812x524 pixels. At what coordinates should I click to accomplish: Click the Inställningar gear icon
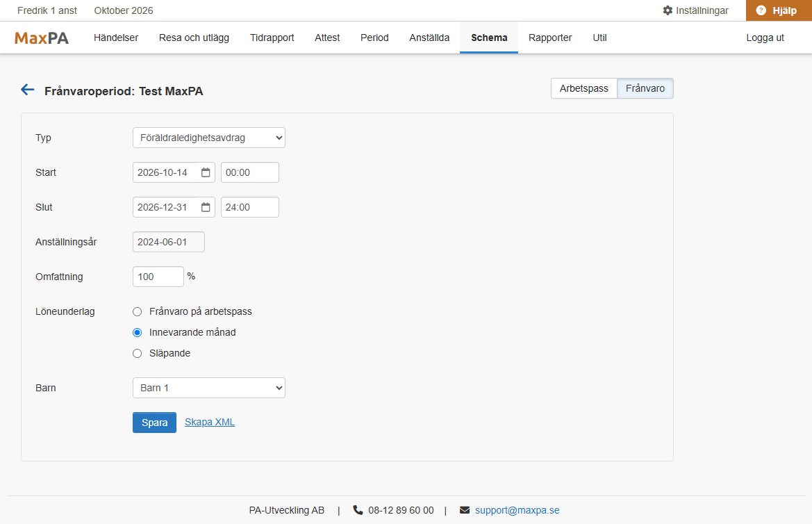[x=668, y=10]
